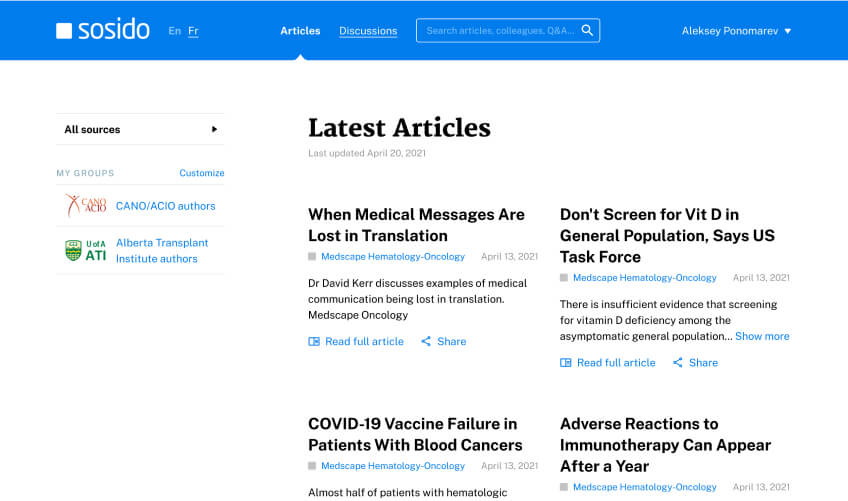Focus the search articles input field

tap(500, 31)
